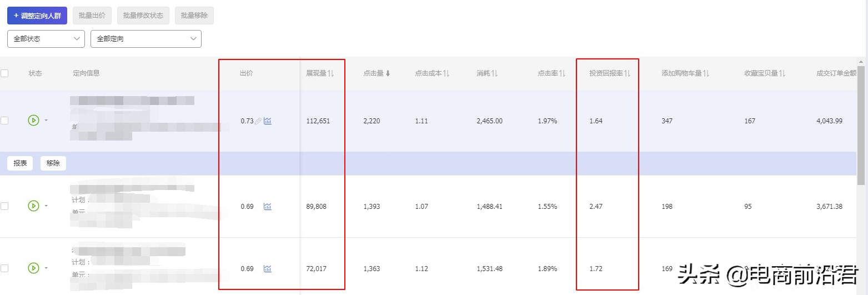The width and height of the screenshot is (868, 295).
Task: Click the 批量修改状态 button
Action: 143,16
